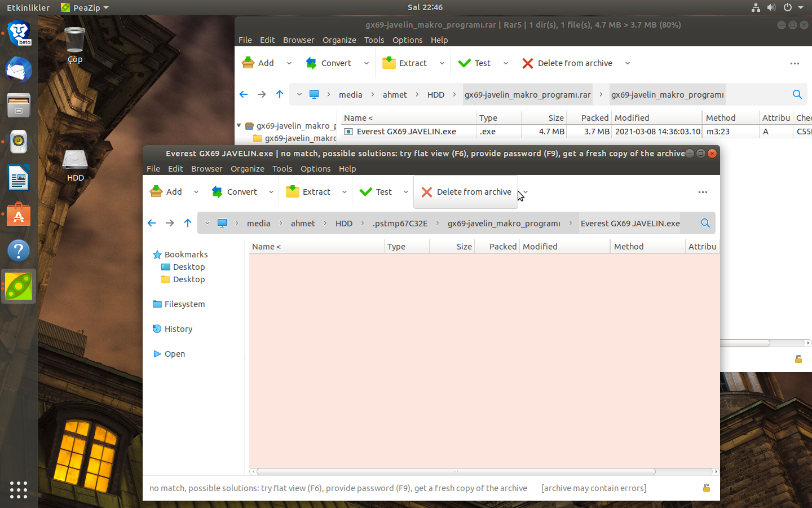The image size is (812, 508).
Task: Go up one level in back window
Action: pyautogui.click(x=280, y=94)
